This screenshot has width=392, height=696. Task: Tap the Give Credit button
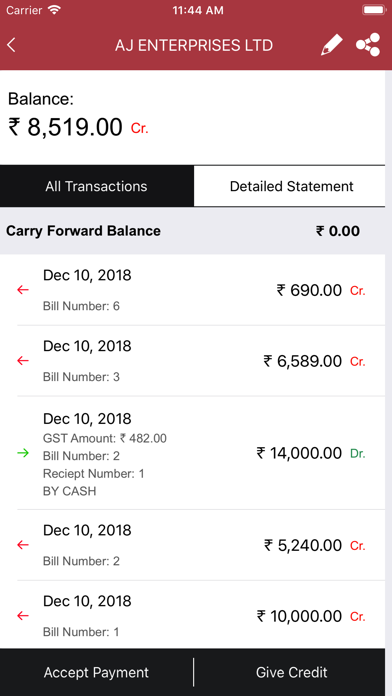click(x=291, y=672)
